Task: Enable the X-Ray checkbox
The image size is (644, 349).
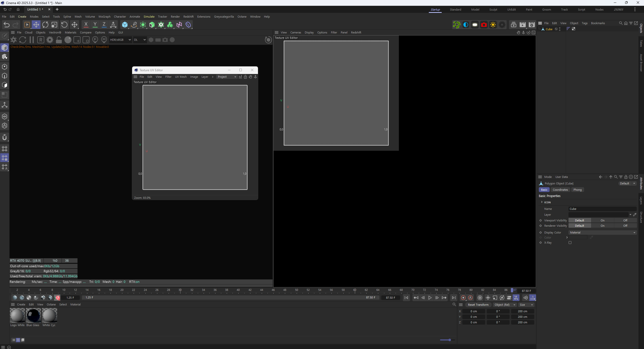Action: (x=570, y=243)
